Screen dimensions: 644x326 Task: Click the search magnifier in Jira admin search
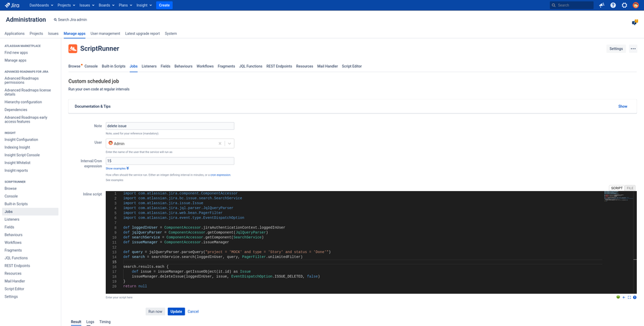coord(55,20)
